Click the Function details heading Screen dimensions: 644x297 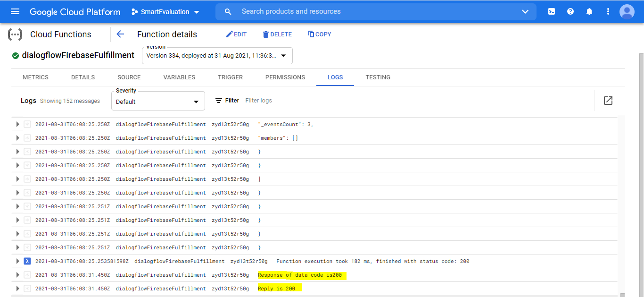tap(167, 34)
